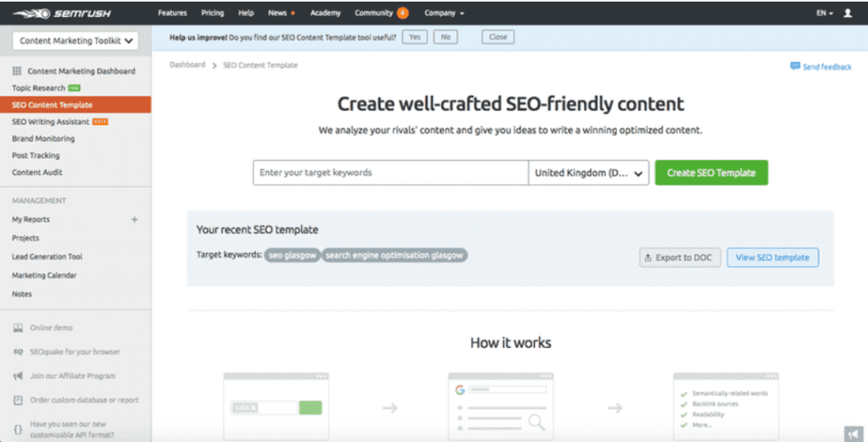The height and width of the screenshot is (442, 868).
Task: Click the API format braces icon
Action: 19,429
